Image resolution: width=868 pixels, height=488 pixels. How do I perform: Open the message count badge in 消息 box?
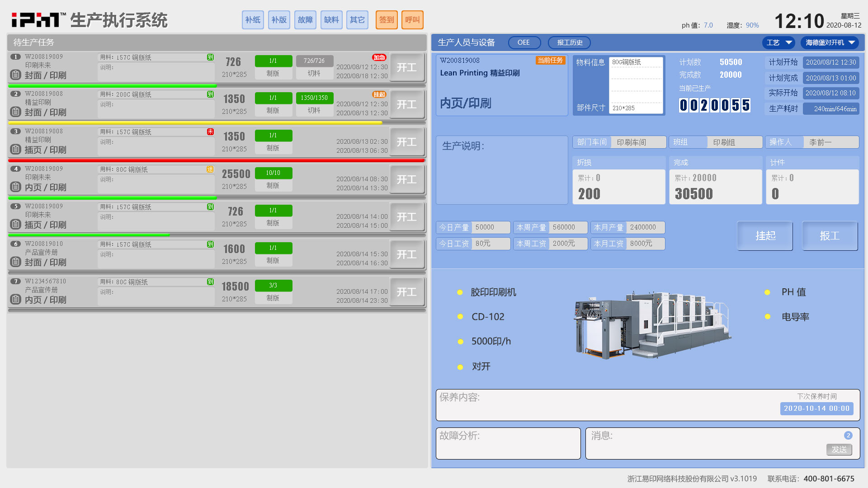coord(848,435)
